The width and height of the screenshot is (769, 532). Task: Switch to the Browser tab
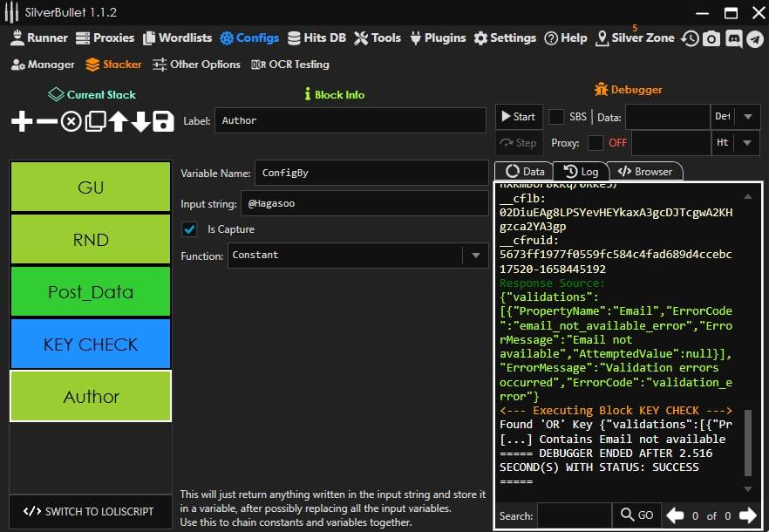(x=645, y=172)
